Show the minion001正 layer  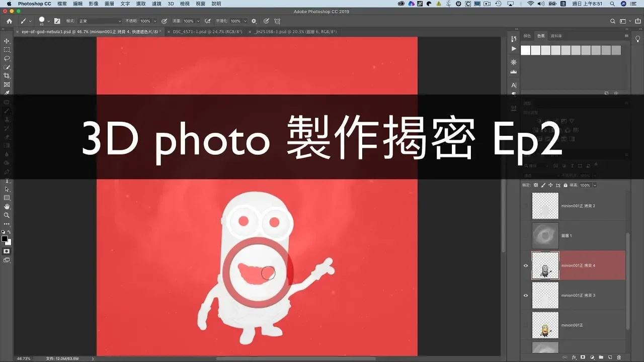tap(526, 325)
